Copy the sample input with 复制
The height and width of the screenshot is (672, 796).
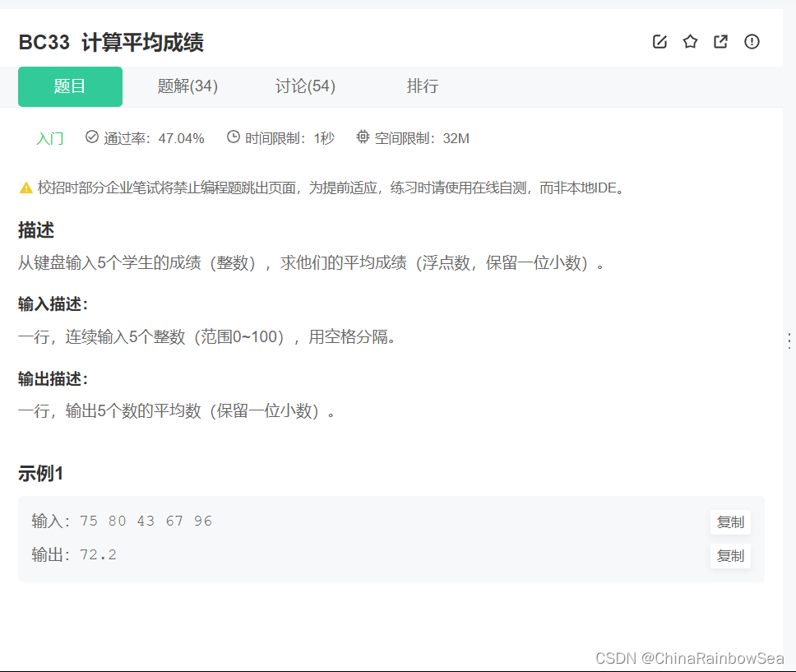click(730, 522)
